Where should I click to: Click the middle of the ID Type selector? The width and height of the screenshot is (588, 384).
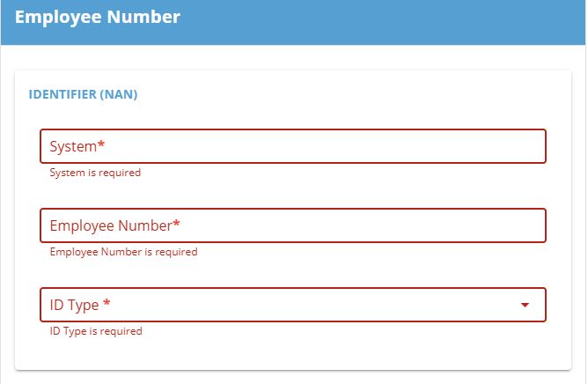point(293,305)
